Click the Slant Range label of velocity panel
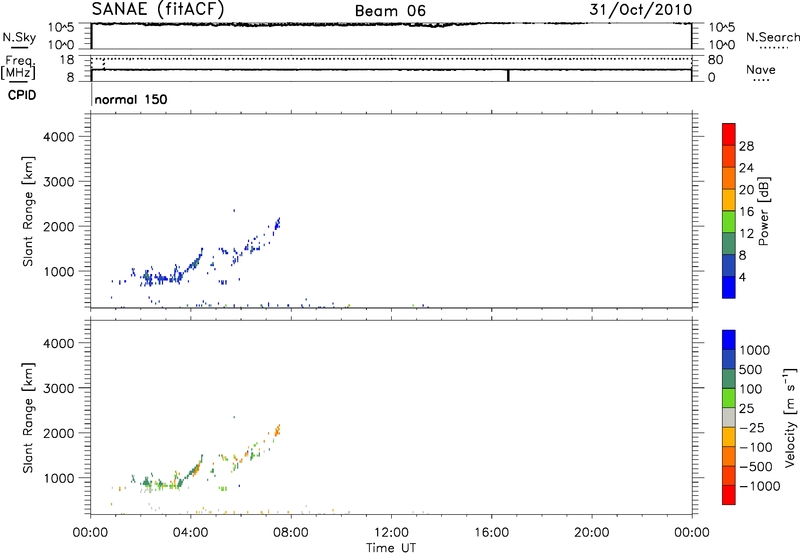The image size is (800, 554). coord(28,418)
